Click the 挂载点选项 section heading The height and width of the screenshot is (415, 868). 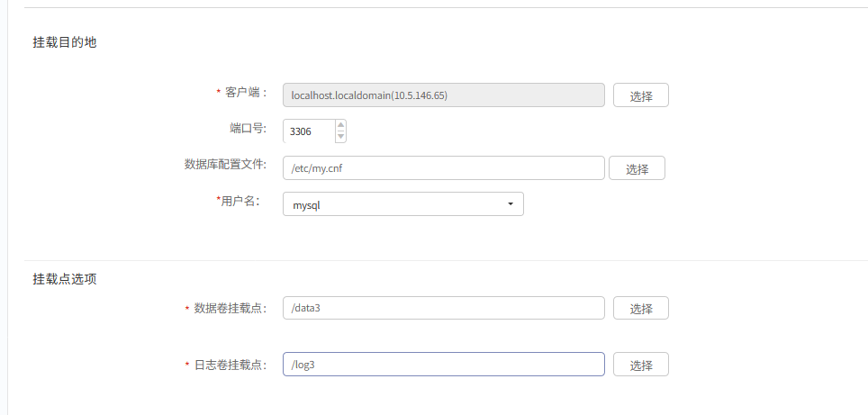pyautogui.click(x=65, y=279)
